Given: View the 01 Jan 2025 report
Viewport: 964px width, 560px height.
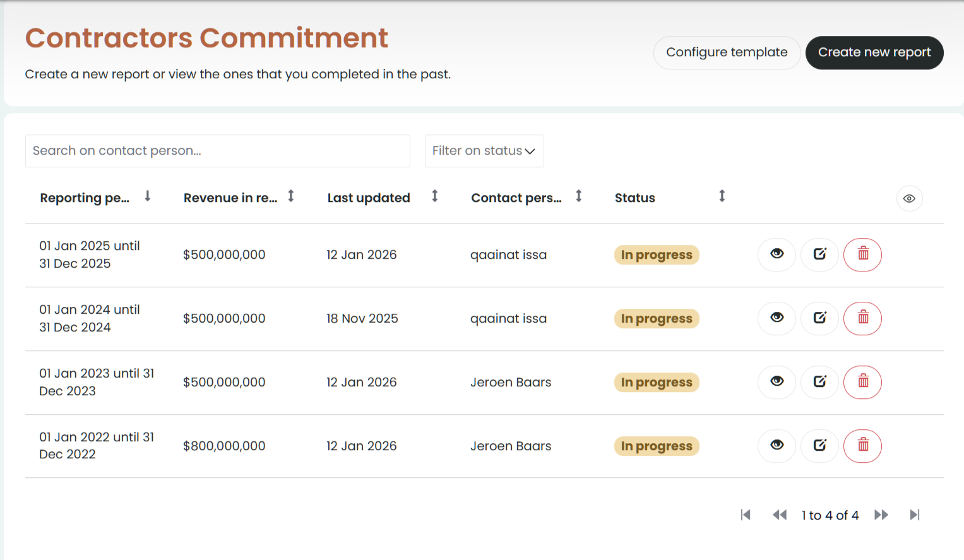Looking at the screenshot, I should tap(777, 254).
